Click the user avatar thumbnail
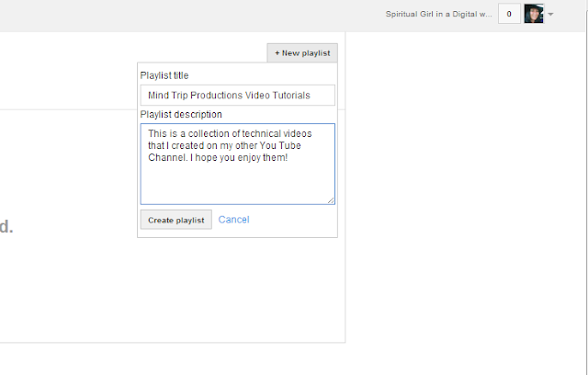 pyautogui.click(x=534, y=14)
